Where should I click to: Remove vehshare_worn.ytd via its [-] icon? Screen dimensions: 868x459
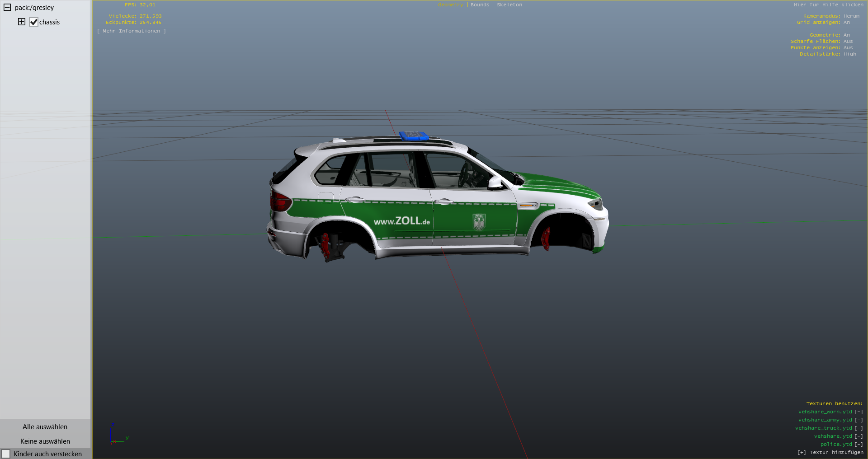[859, 412]
